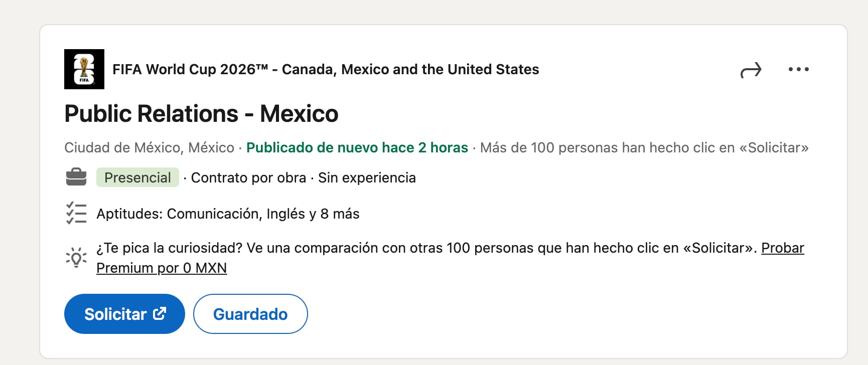Open the company page 'FIFA World Cup 2026™'
This screenshot has width=868, height=365.
325,69
